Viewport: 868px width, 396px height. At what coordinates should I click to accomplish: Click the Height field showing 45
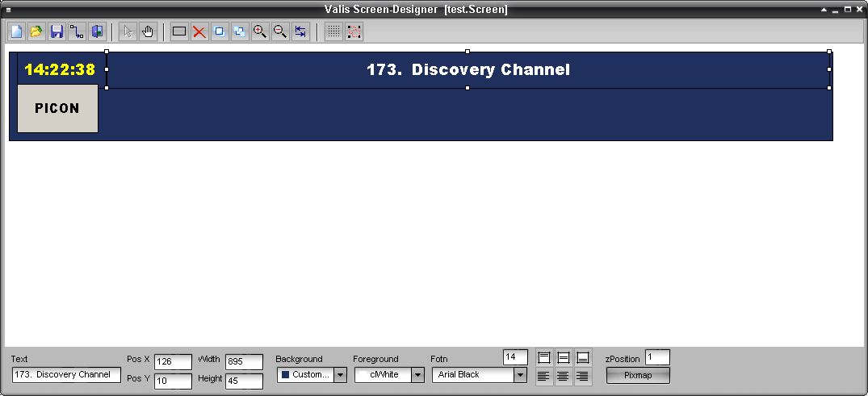point(244,381)
